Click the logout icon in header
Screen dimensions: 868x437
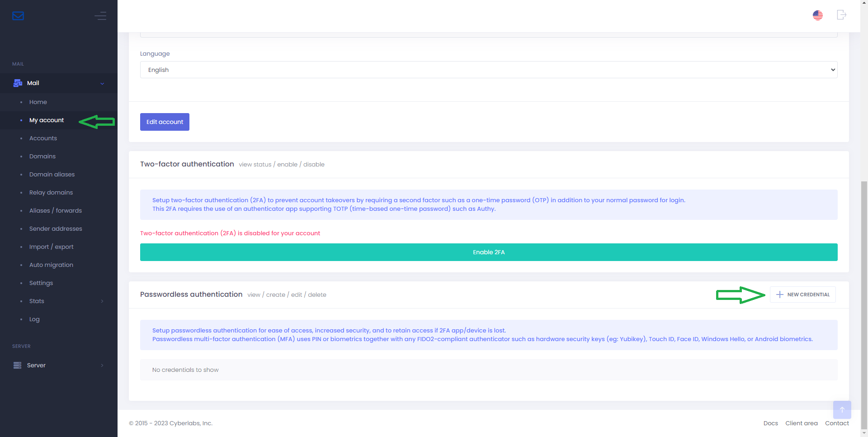841,15
